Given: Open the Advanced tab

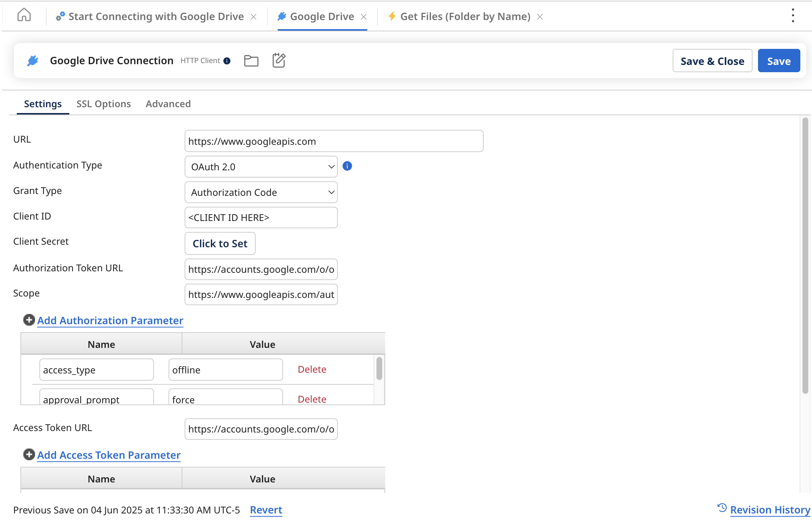Looking at the screenshot, I should [x=168, y=104].
